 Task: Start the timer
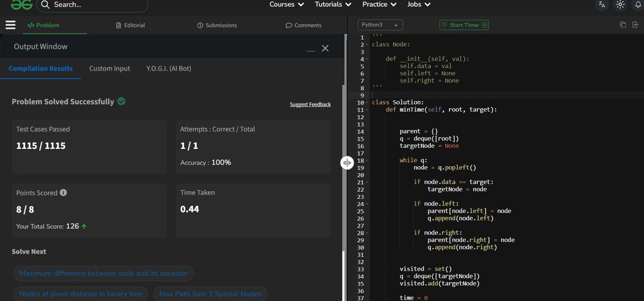(x=464, y=25)
